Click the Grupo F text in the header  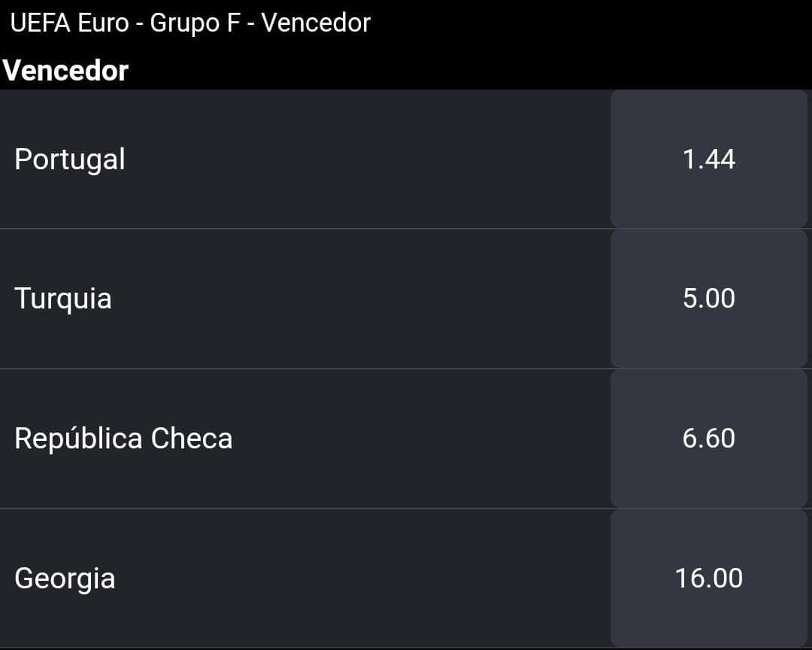[195, 23]
